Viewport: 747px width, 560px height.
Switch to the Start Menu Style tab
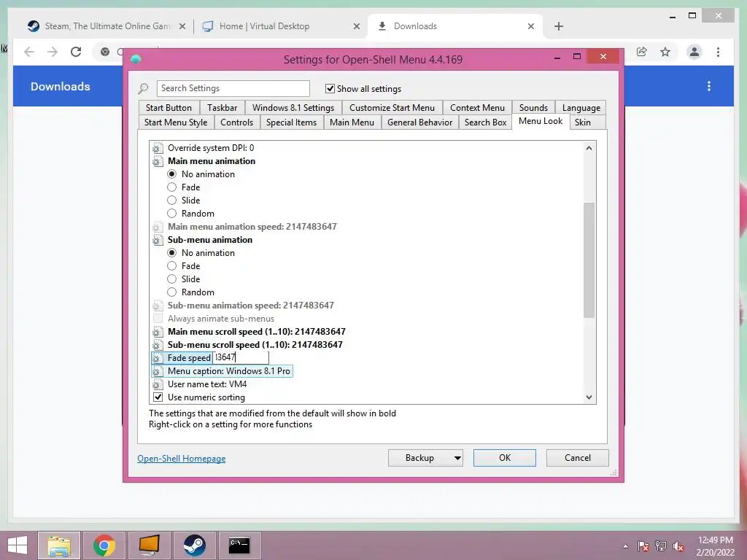176,122
